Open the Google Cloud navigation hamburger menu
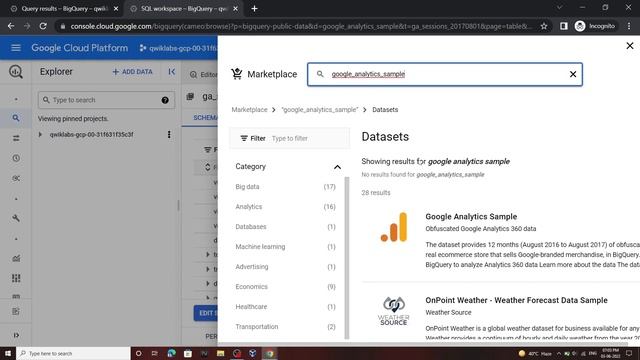 point(16,48)
